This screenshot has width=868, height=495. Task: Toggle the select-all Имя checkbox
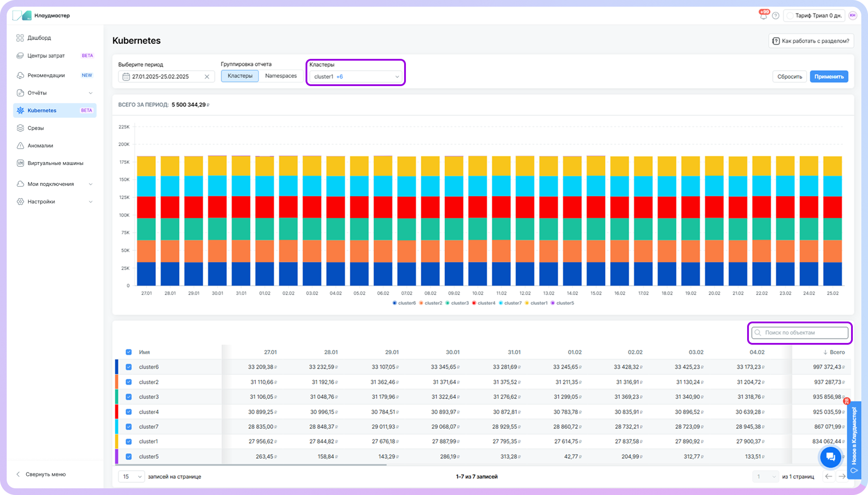coord(129,352)
